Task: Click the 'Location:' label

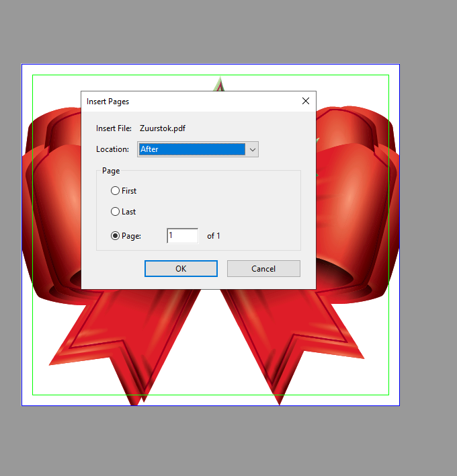Action: 113,149
